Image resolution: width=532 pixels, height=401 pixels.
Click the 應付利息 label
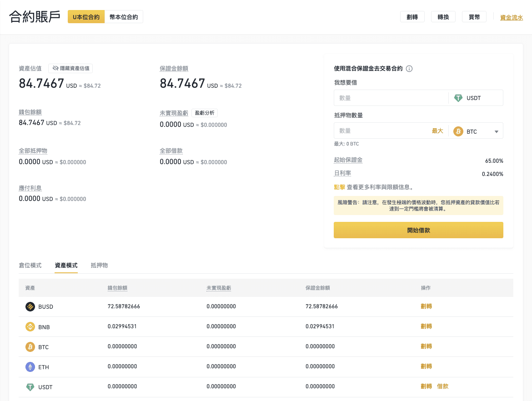(x=30, y=188)
